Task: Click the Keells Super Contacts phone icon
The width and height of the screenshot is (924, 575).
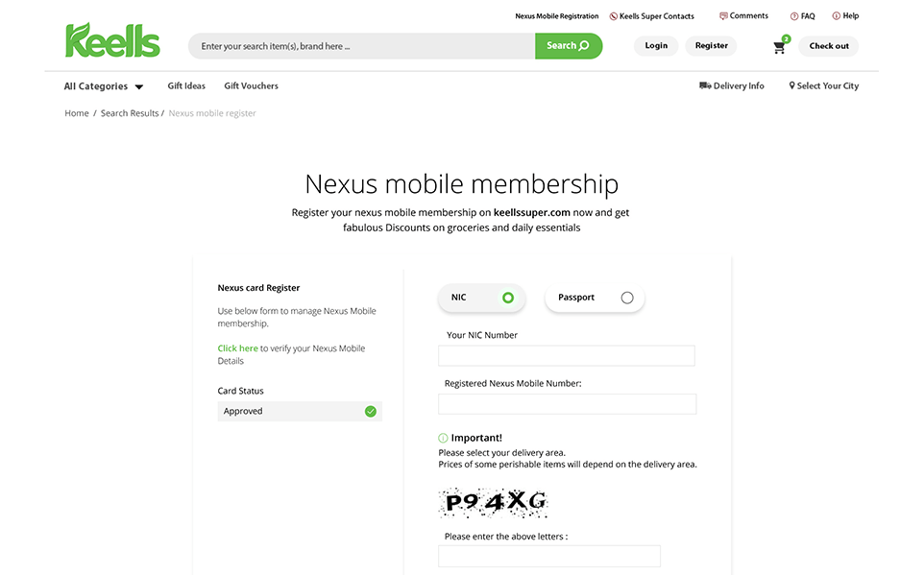Action: coord(614,16)
